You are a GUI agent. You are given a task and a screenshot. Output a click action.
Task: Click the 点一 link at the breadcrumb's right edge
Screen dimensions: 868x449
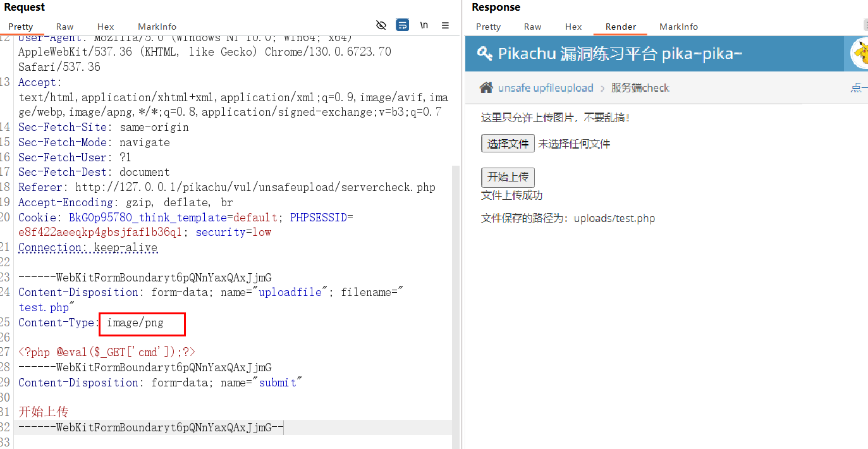pos(859,88)
